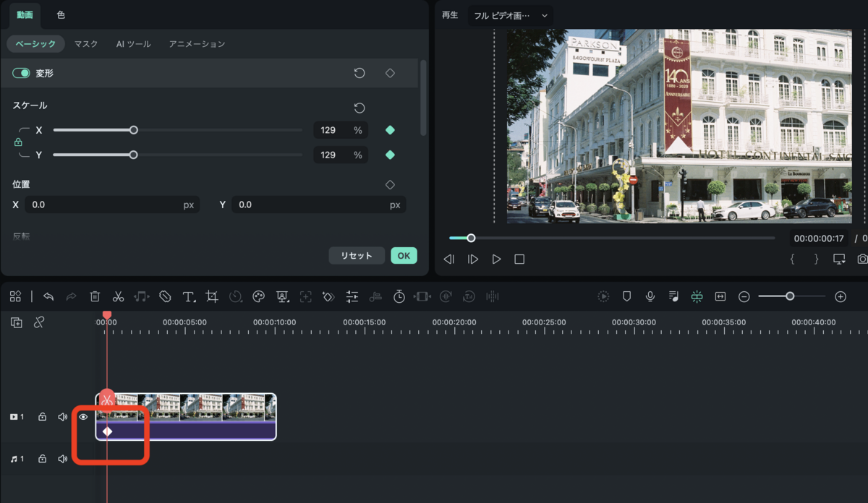The width and height of the screenshot is (868, 503).
Task: Select the tag/label tool icon
Action: pos(165,296)
